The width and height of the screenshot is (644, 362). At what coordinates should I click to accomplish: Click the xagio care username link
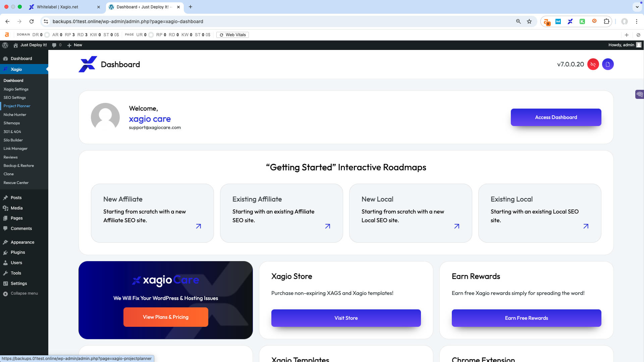click(150, 119)
